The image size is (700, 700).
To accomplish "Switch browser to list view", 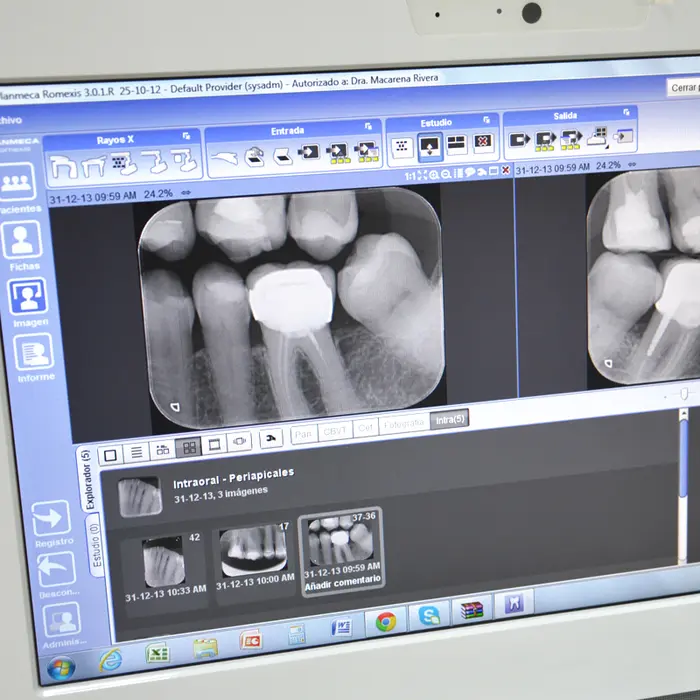I will tap(136, 452).
